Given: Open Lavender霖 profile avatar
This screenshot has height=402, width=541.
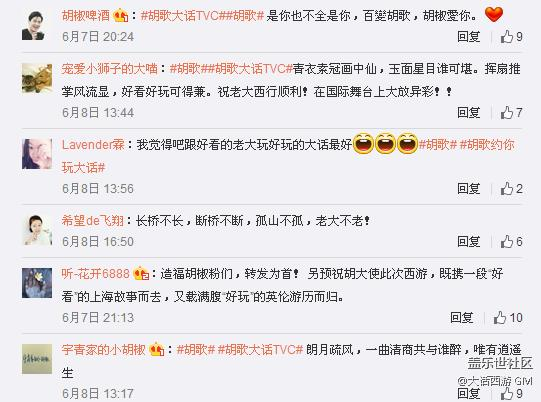Looking at the screenshot, I should (x=37, y=154).
